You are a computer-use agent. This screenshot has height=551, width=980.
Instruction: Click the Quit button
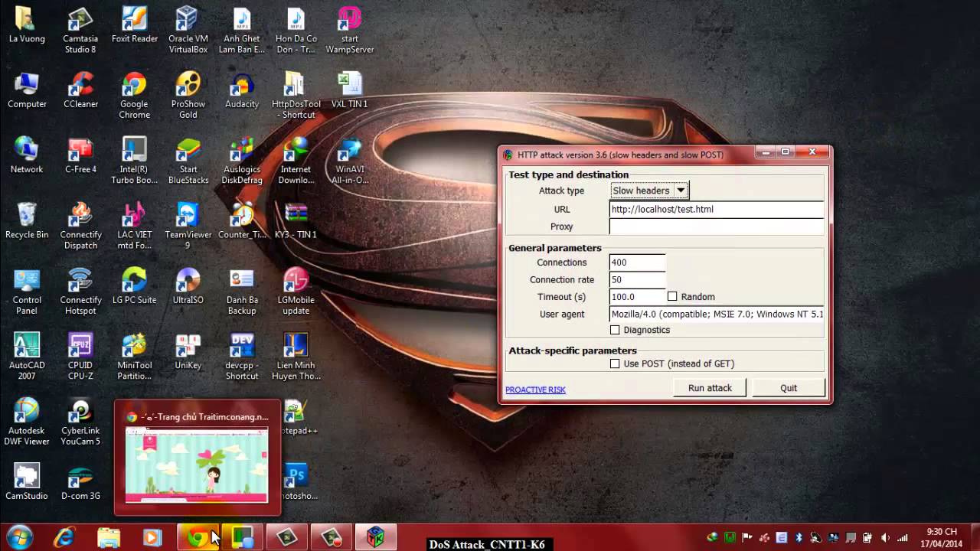[x=789, y=388]
